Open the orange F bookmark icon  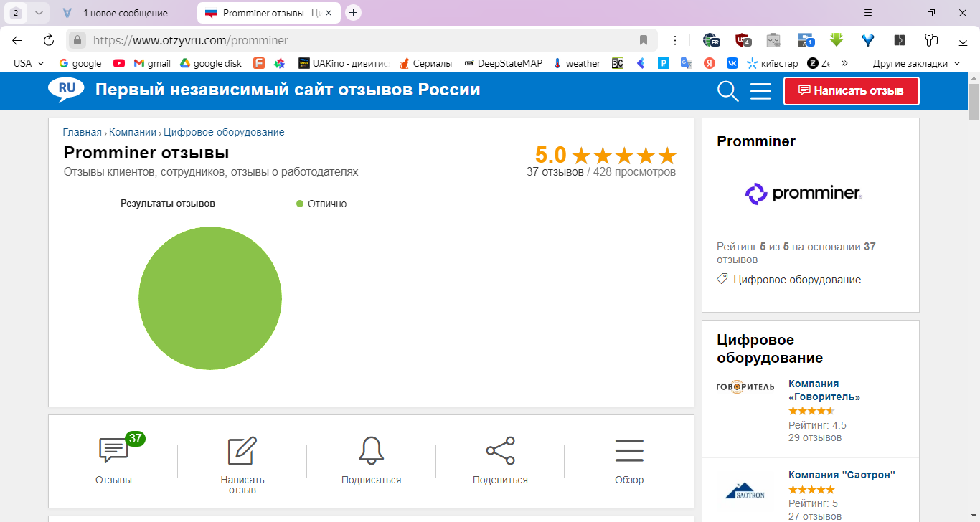click(259, 63)
